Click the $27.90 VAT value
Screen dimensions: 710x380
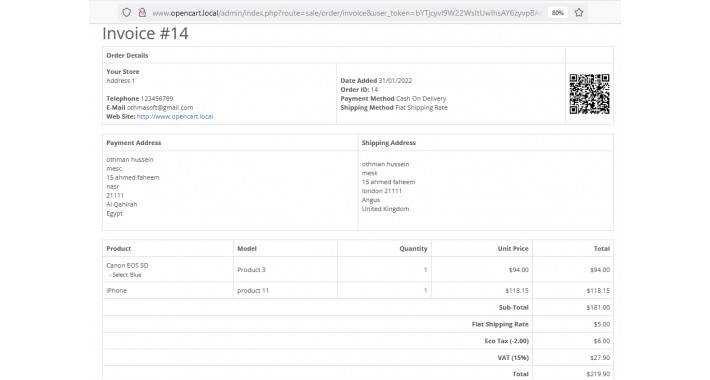click(600, 358)
